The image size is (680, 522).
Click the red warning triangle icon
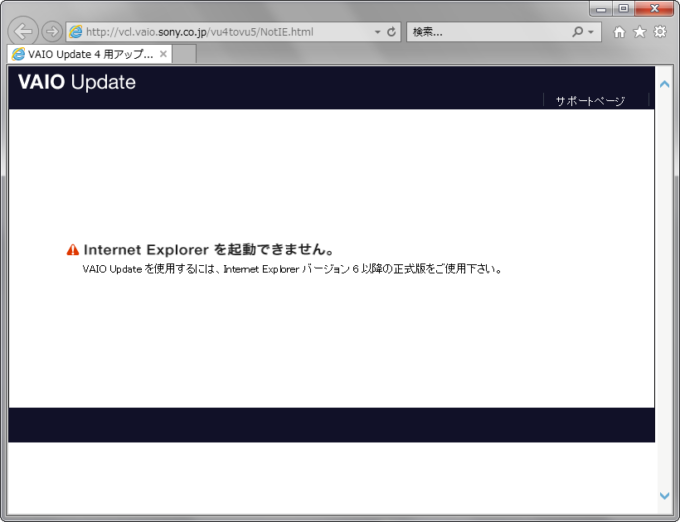tap(73, 250)
